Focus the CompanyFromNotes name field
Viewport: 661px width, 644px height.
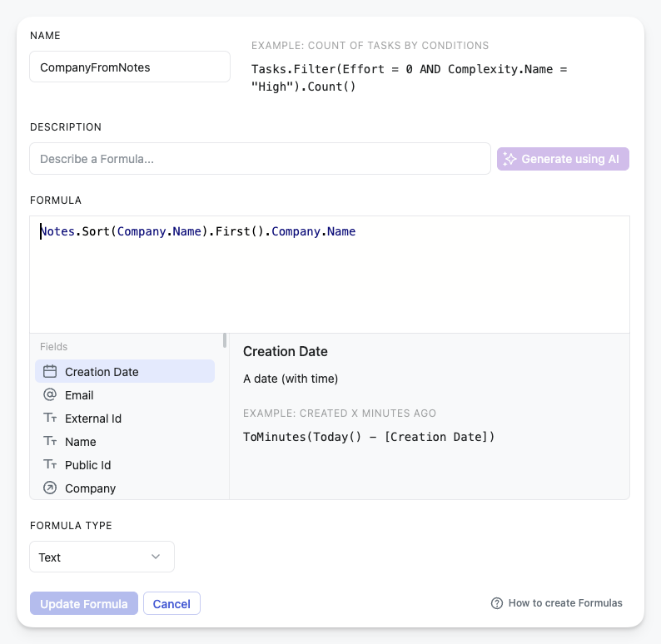click(130, 67)
